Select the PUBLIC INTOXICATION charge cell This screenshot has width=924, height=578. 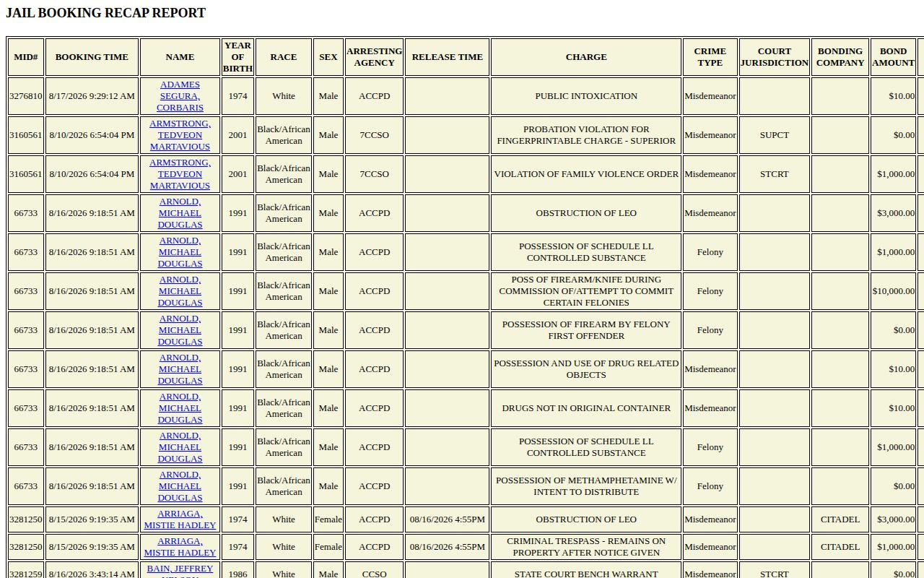(586, 96)
